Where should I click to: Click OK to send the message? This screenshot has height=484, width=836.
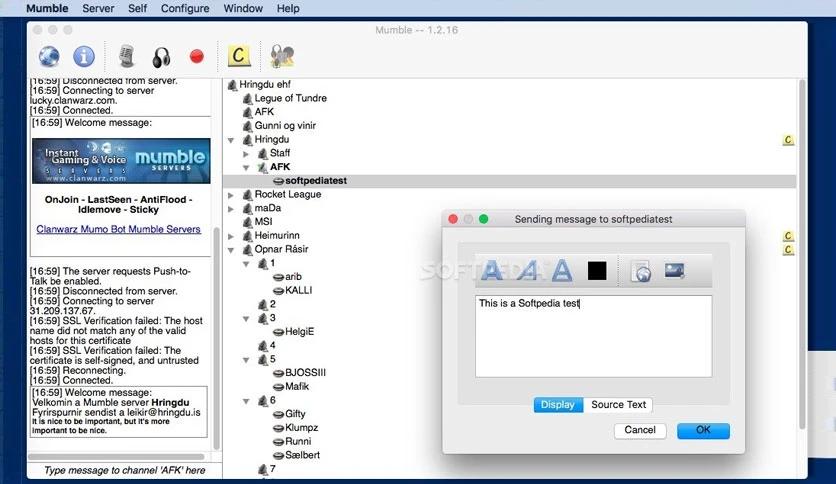coord(703,430)
